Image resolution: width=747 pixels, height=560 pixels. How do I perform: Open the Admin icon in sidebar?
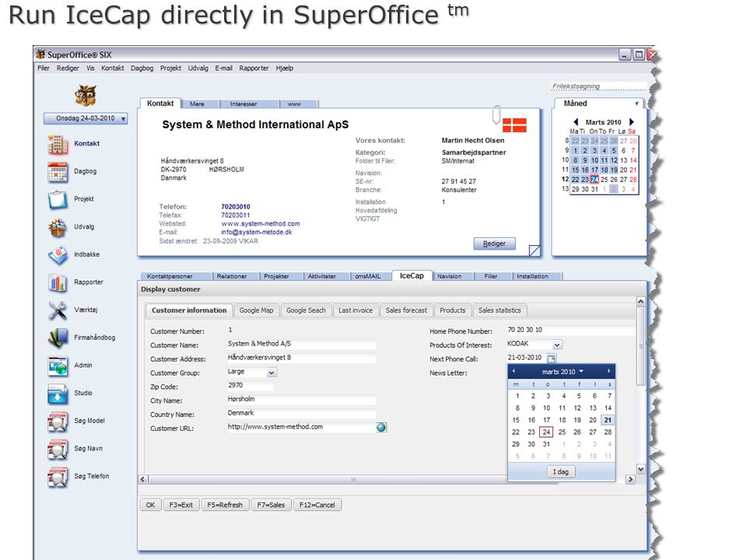[x=58, y=366]
